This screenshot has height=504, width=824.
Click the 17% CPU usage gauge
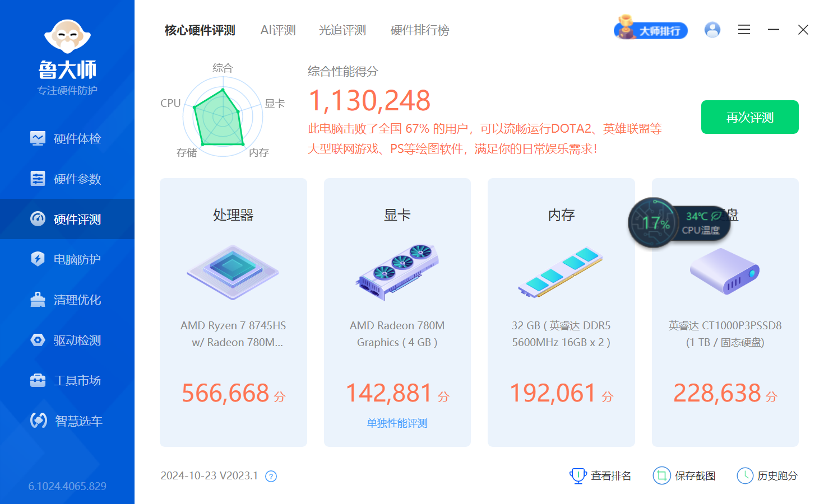tap(653, 223)
